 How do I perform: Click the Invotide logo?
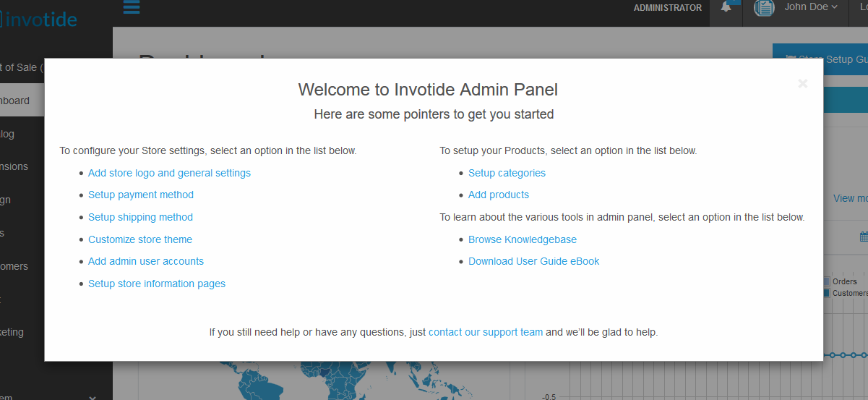pos(40,20)
